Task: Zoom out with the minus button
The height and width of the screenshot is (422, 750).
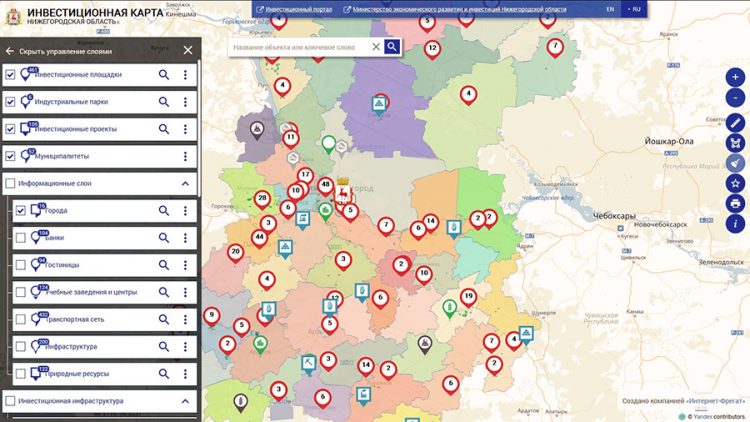Action: pos(735,98)
